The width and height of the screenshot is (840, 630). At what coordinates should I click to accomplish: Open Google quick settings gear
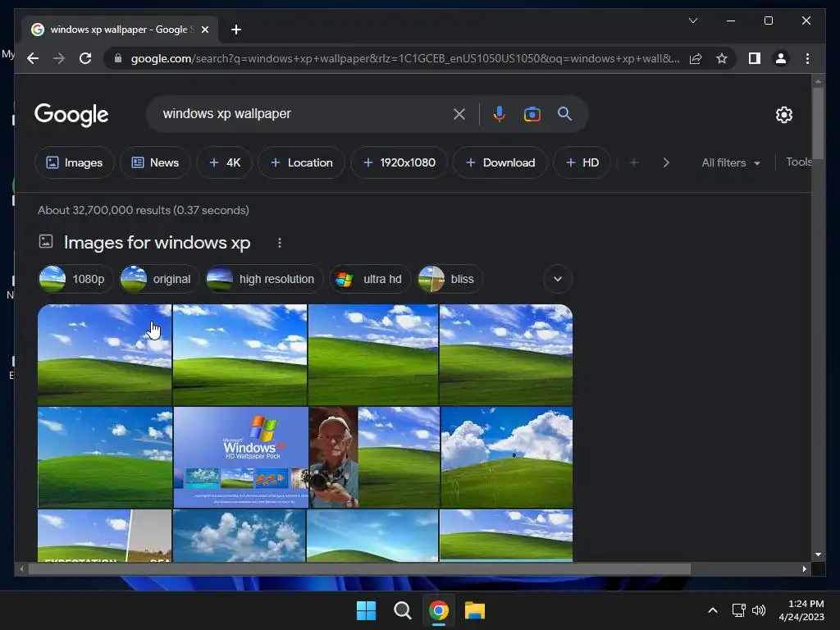pyautogui.click(x=783, y=114)
